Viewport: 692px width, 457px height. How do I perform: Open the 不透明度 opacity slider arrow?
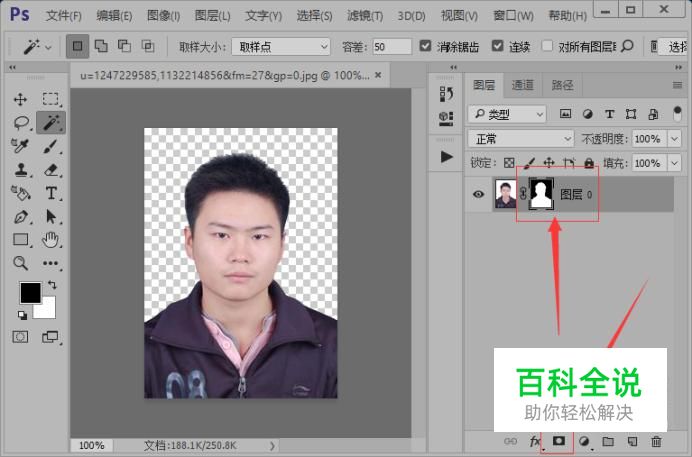tap(674, 139)
